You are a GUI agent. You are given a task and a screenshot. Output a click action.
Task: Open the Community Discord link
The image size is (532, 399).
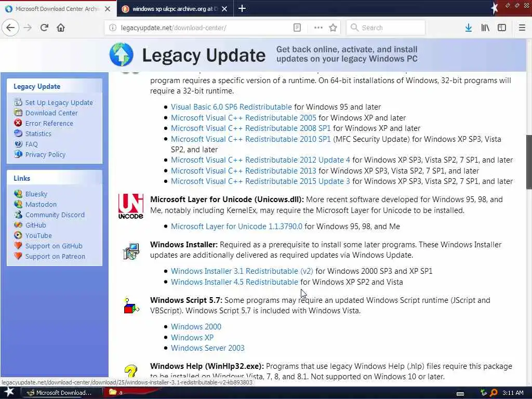click(55, 215)
